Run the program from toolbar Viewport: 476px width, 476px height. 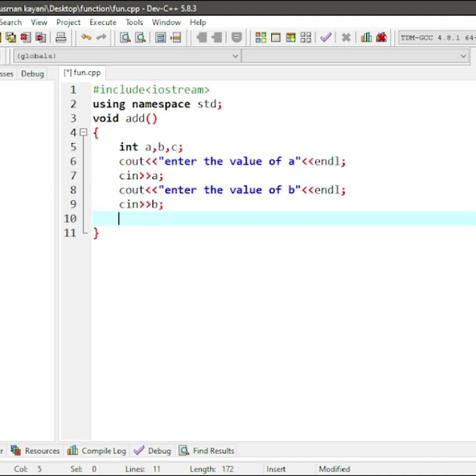click(276, 38)
